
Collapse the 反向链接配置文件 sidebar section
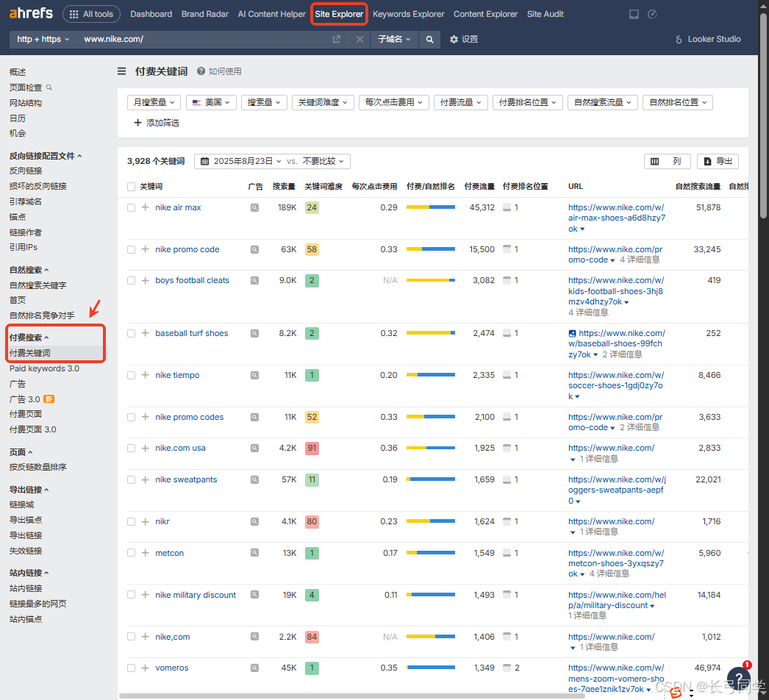pos(46,156)
